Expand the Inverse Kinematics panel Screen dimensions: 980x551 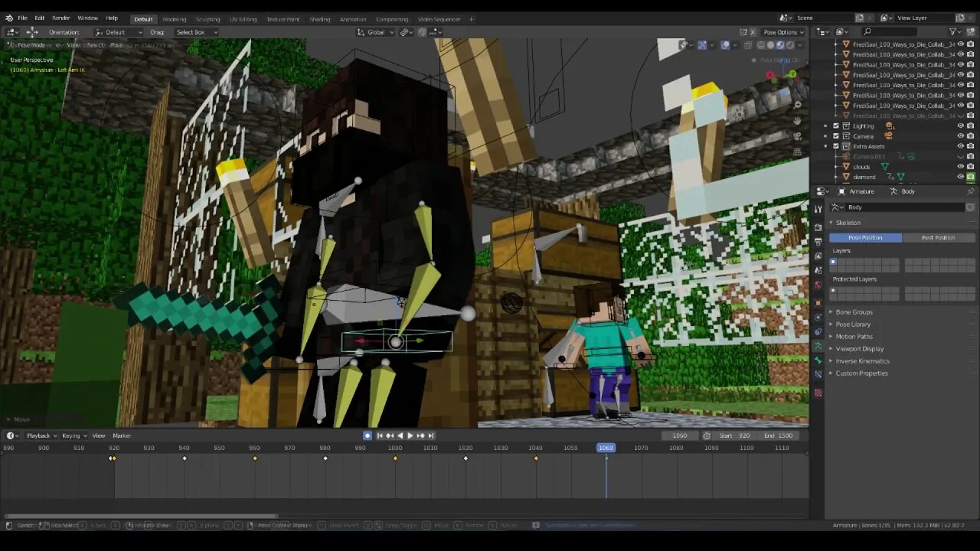[x=862, y=361]
